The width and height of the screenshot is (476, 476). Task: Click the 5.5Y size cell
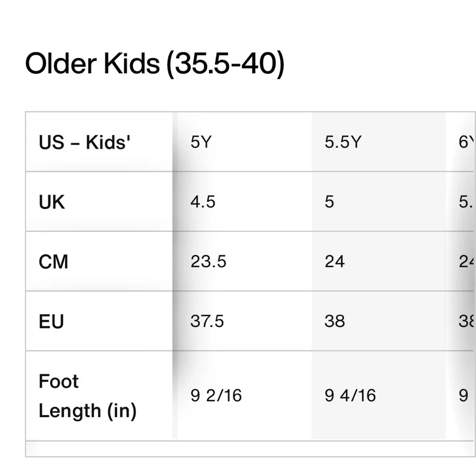pos(378,142)
